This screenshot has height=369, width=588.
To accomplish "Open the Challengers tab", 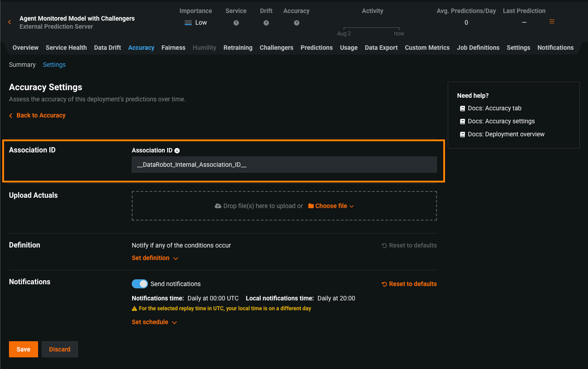I will (x=276, y=48).
